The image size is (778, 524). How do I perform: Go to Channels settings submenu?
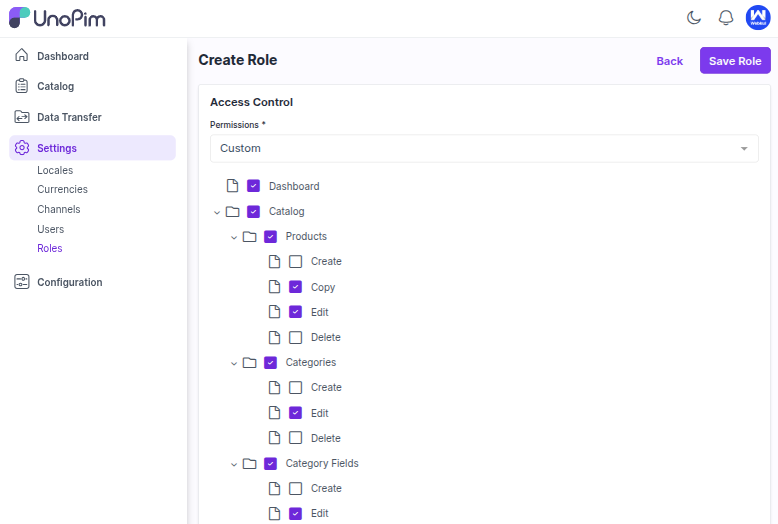59,209
